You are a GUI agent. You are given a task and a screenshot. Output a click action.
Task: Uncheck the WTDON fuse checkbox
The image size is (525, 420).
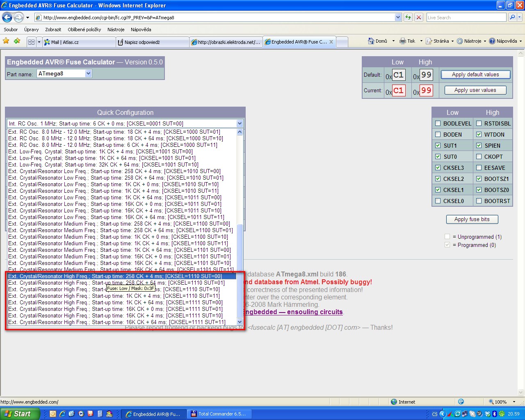coord(479,135)
